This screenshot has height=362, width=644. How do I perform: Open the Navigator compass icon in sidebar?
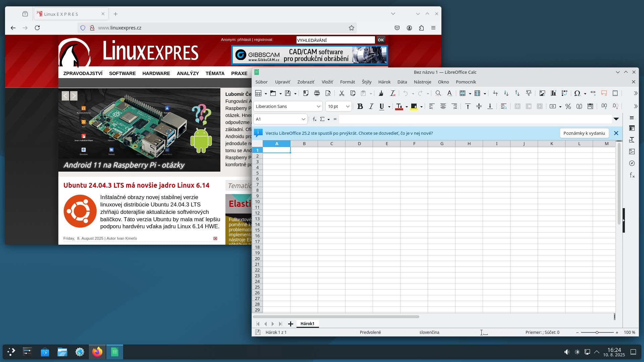[632, 163]
